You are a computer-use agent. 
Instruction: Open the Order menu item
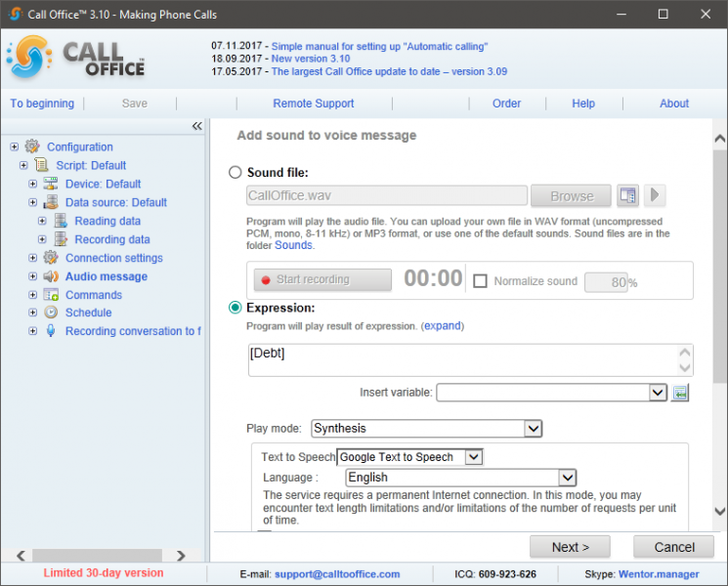tap(506, 104)
